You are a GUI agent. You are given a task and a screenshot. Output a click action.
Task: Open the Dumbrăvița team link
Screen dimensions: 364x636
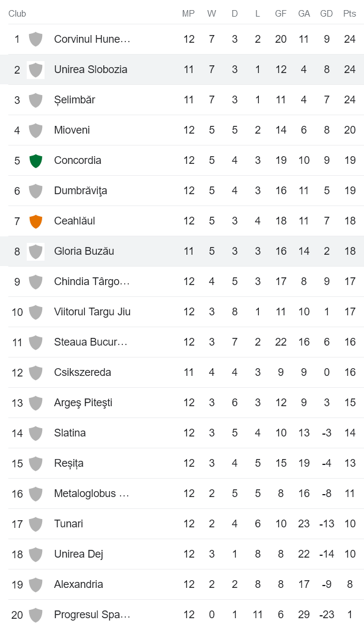pos(80,191)
